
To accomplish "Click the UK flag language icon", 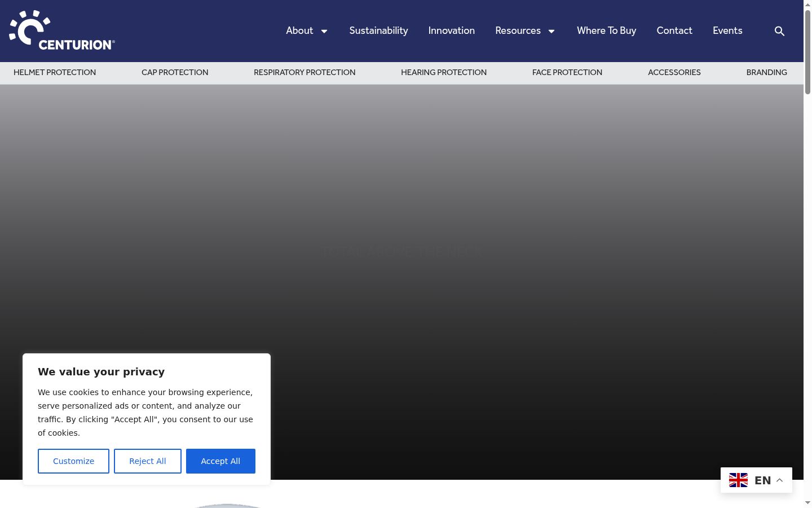I will tap(738, 480).
